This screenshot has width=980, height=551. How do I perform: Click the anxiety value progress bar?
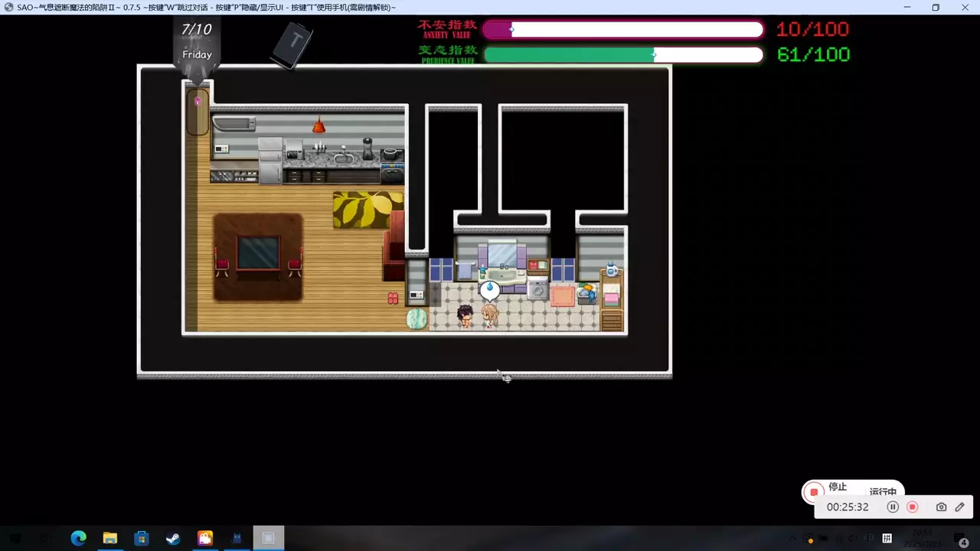pyautogui.click(x=623, y=30)
